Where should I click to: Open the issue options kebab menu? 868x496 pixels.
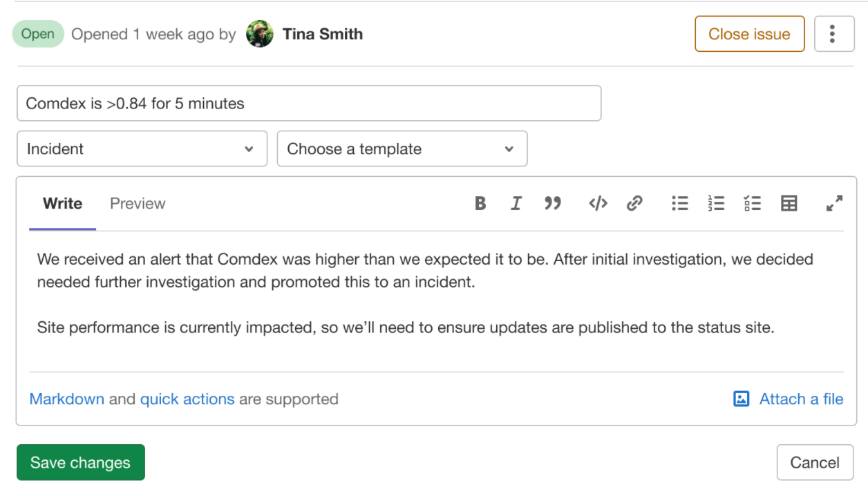(834, 33)
